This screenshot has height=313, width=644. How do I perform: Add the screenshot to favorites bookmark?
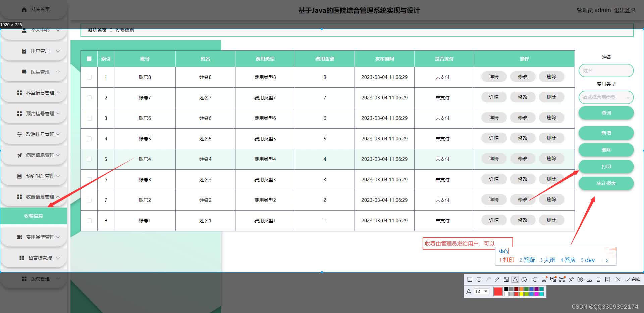click(607, 279)
